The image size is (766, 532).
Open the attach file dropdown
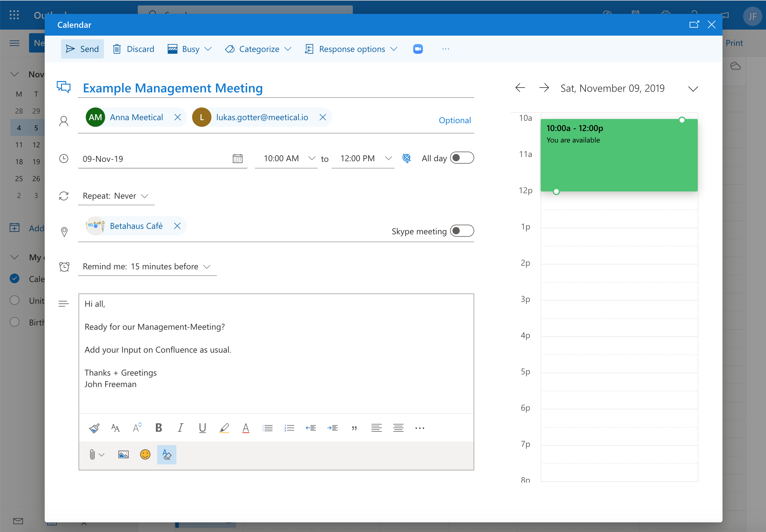tap(97, 454)
